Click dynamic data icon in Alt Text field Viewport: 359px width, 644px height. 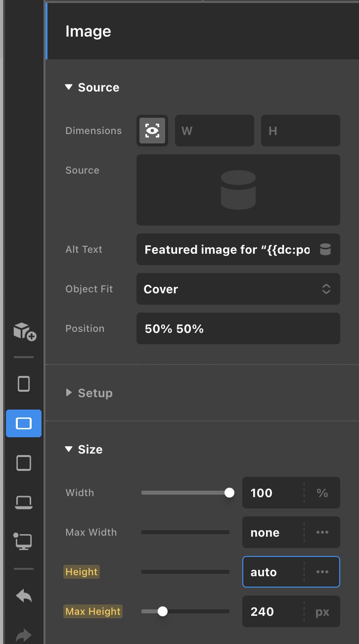325,249
